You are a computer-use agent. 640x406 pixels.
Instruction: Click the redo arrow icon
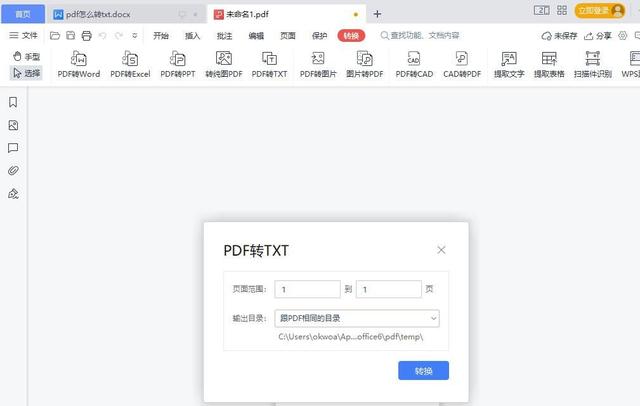(119, 36)
